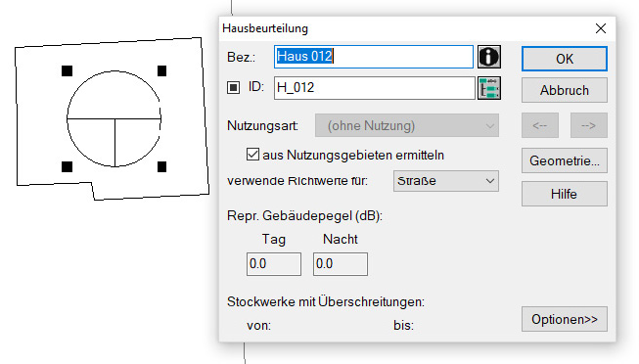Click the Nacht Gebäudepegel value field
This screenshot has width=639, height=364.
tap(341, 264)
